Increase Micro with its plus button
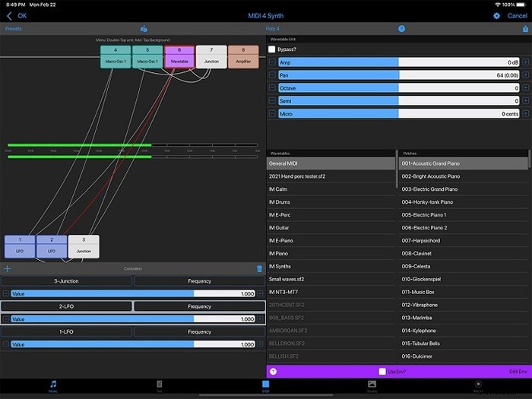 (x=526, y=114)
